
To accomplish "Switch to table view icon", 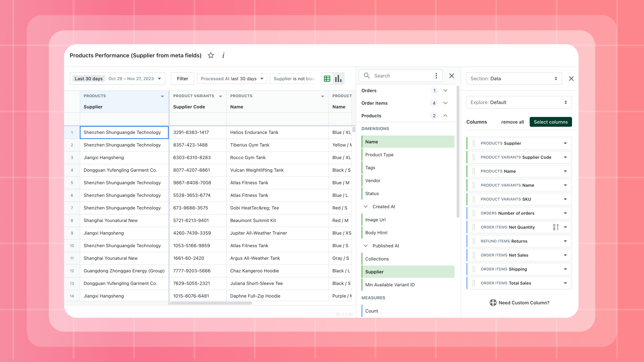I will [x=327, y=79].
